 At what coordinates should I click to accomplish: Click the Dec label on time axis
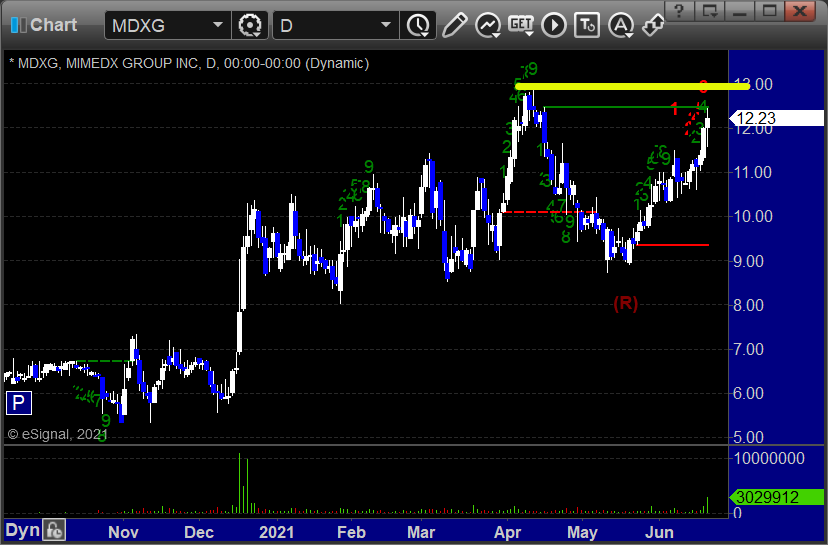coord(199,532)
